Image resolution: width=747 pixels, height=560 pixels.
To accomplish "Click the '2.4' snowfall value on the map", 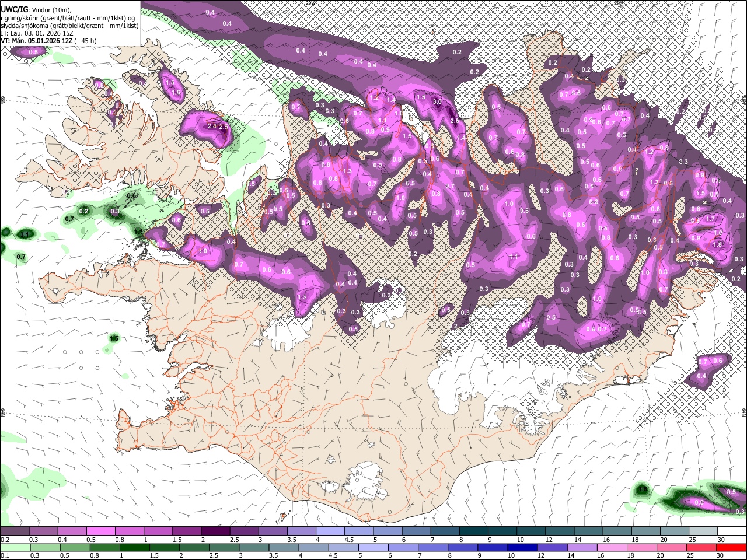I will click(x=212, y=126).
